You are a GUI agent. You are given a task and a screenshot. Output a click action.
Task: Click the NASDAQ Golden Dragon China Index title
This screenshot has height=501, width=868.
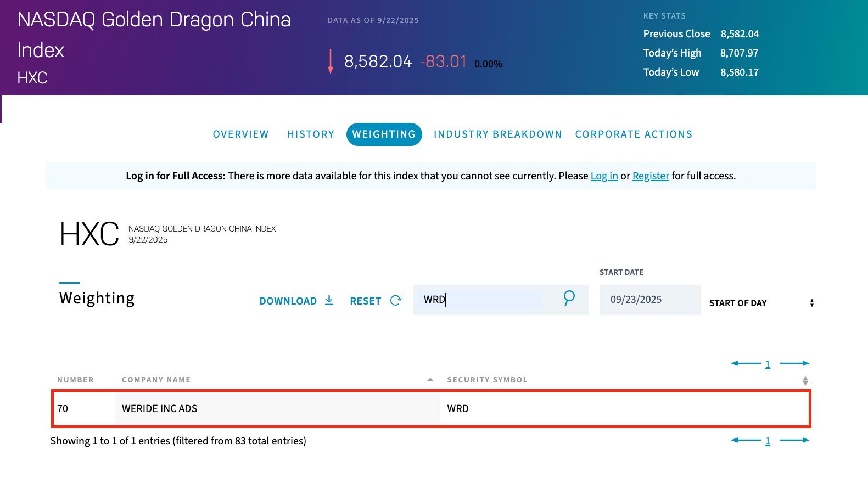tap(154, 35)
